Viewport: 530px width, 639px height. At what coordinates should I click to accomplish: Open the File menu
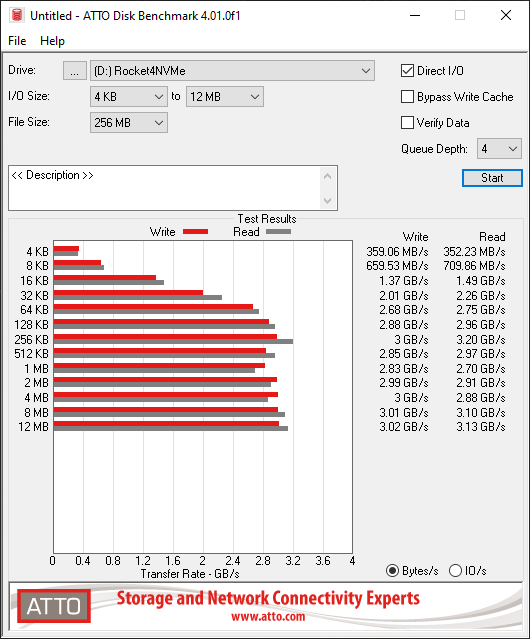(17, 41)
